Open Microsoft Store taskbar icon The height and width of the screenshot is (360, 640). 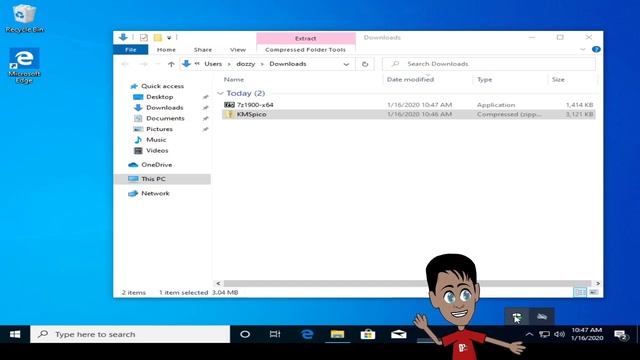point(368,334)
